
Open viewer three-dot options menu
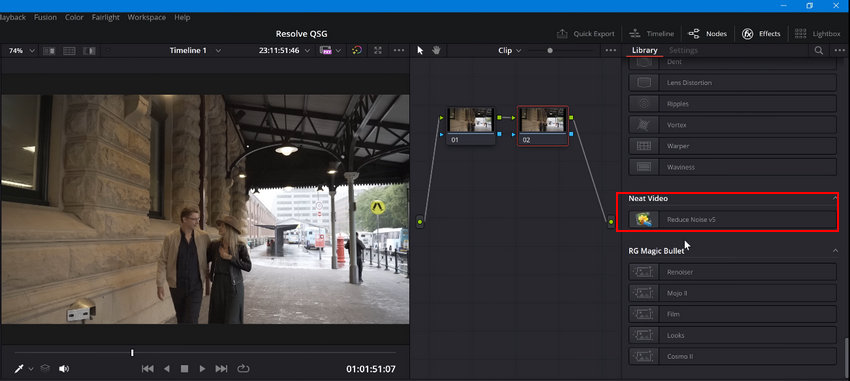[x=398, y=50]
